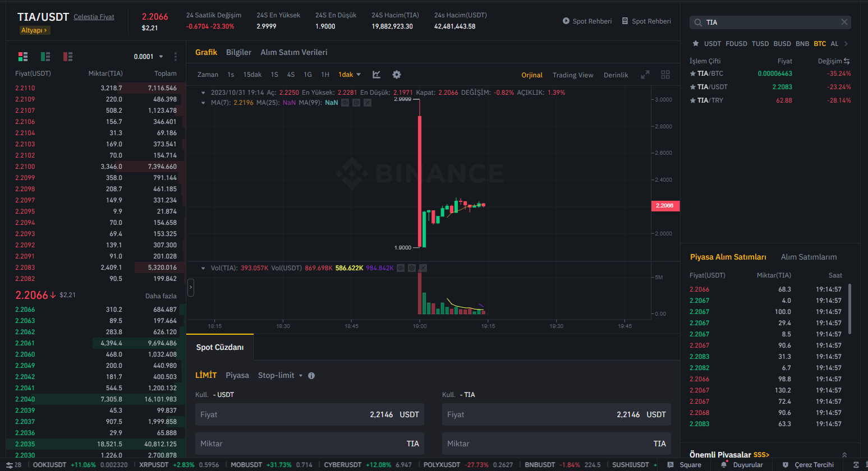Open Spot Rehberi document link
Image resolution: width=868 pixels, height=471 pixels.
646,21
